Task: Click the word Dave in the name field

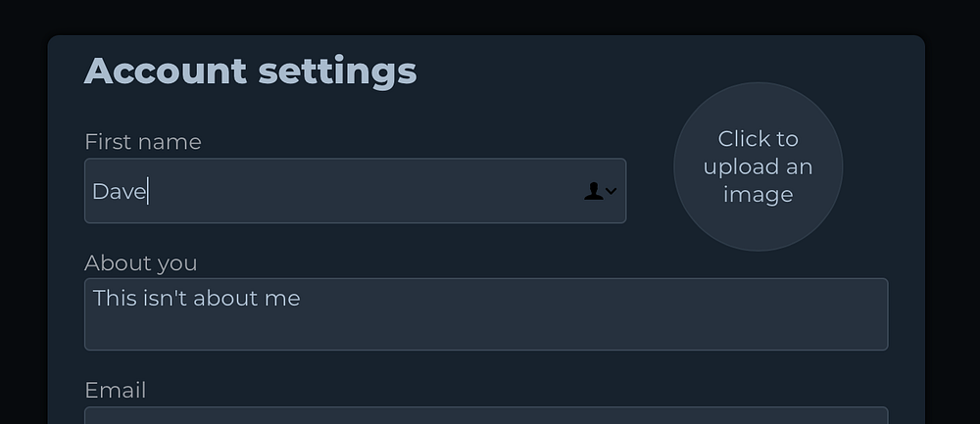Action: coord(119,192)
